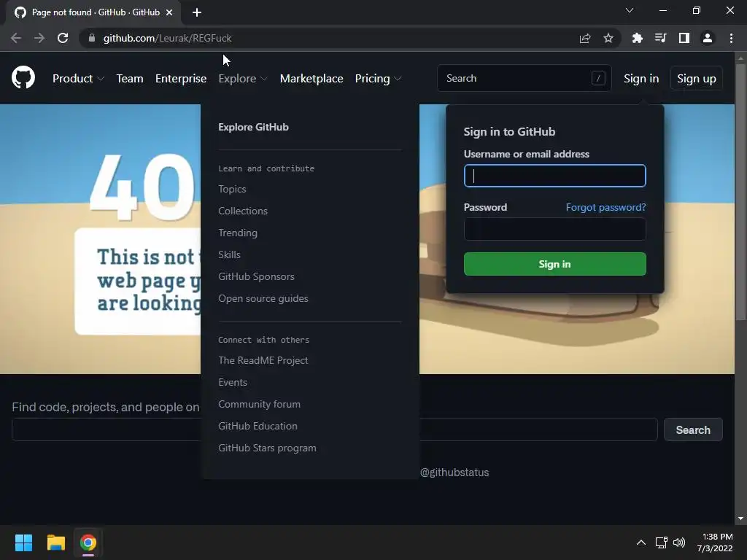This screenshot has height=560, width=747.
Task: Click the green Sign in button
Action: pyautogui.click(x=555, y=264)
